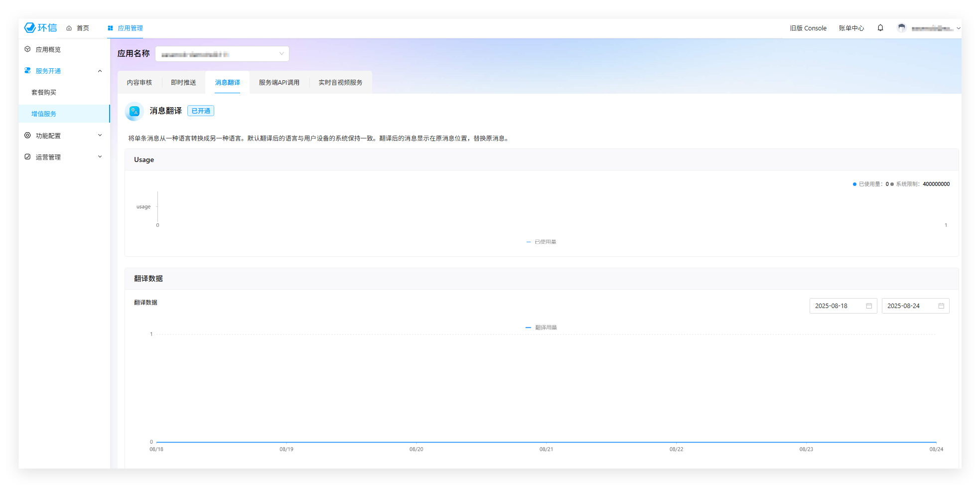Collapse the 服务开通 sidebar section
The height and width of the screenshot is (487, 980).
pyautogui.click(x=100, y=71)
